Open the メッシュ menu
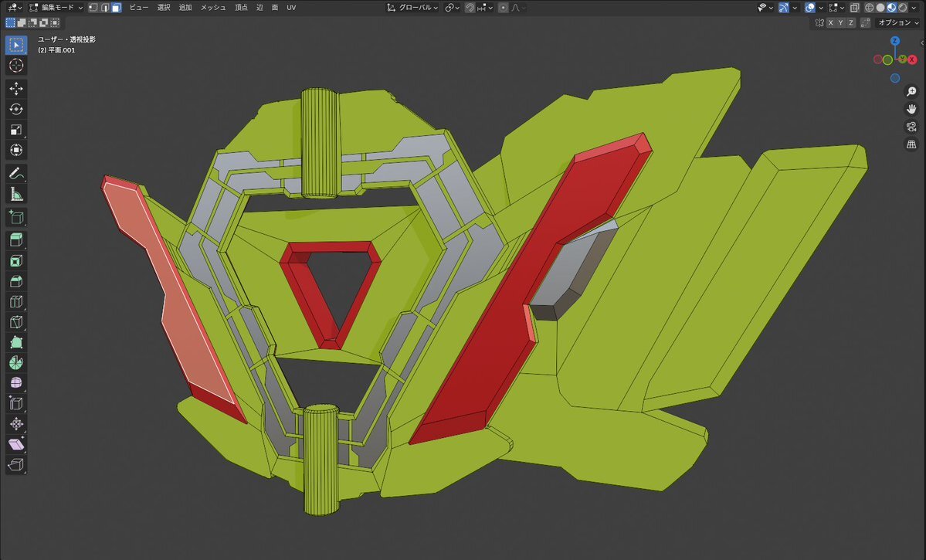The height and width of the screenshot is (560, 926). click(213, 8)
